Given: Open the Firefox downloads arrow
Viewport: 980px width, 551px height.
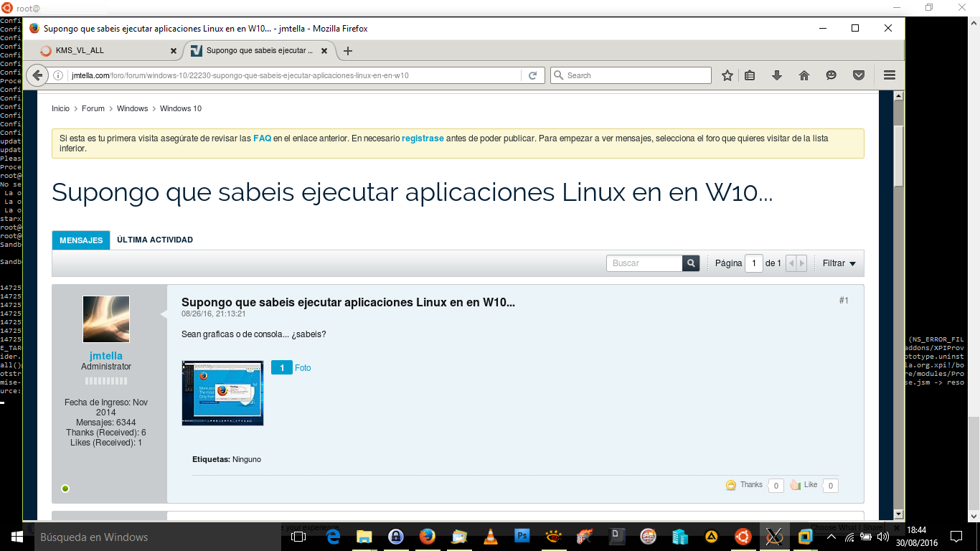Looking at the screenshot, I should tap(776, 75).
